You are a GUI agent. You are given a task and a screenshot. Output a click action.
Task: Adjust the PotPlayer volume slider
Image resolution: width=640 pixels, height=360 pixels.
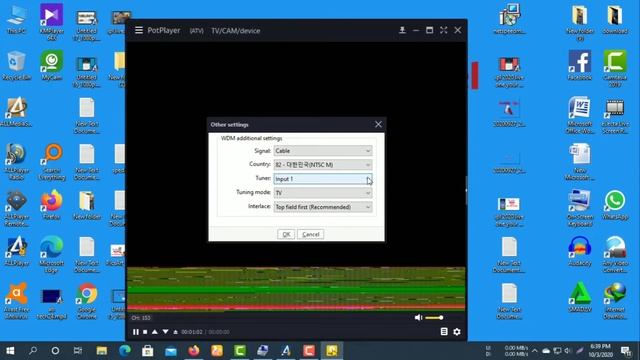(x=434, y=318)
